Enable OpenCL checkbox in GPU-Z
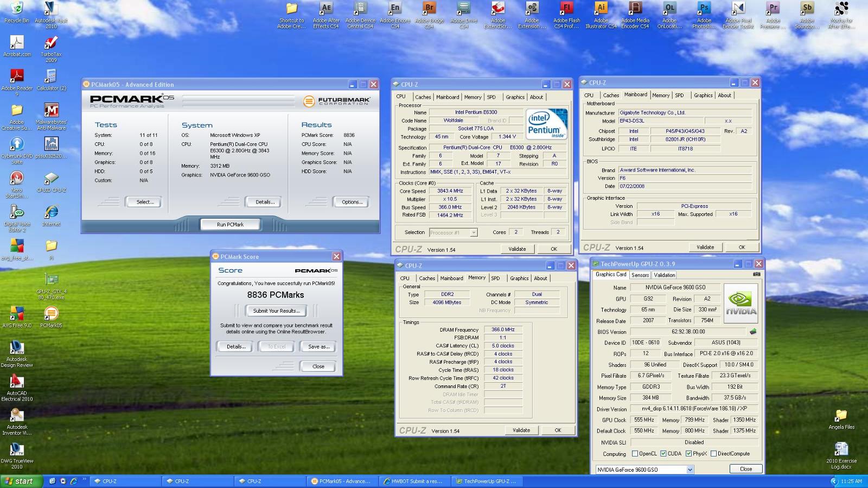 pyautogui.click(x=635, y=454)
